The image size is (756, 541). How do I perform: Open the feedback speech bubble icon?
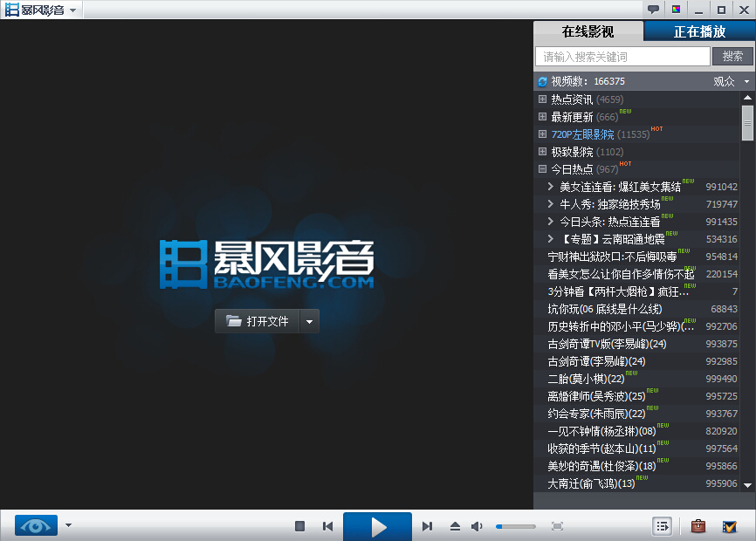[x=653, y=10]
